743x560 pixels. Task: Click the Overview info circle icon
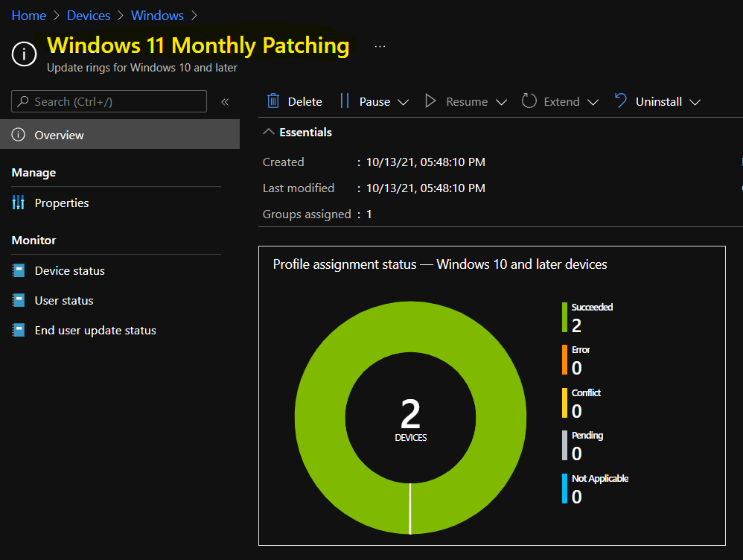pos(19,135)
